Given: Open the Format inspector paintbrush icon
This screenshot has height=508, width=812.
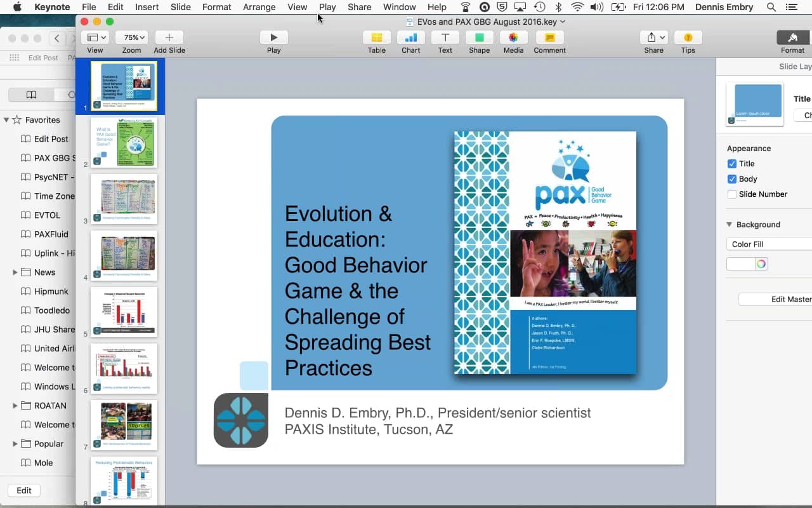Looking at the screenshot, I should tap(793, 37).
